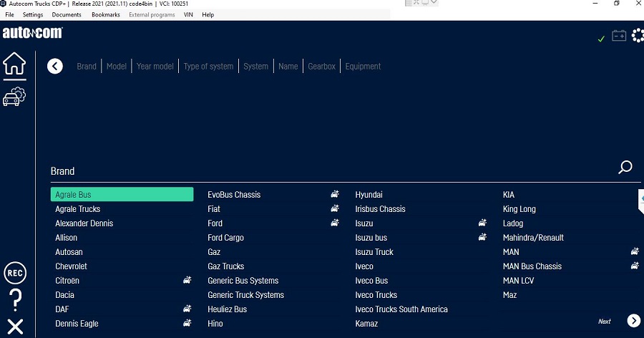
Task: Select Agrale Bus brand
Action: 122,195
